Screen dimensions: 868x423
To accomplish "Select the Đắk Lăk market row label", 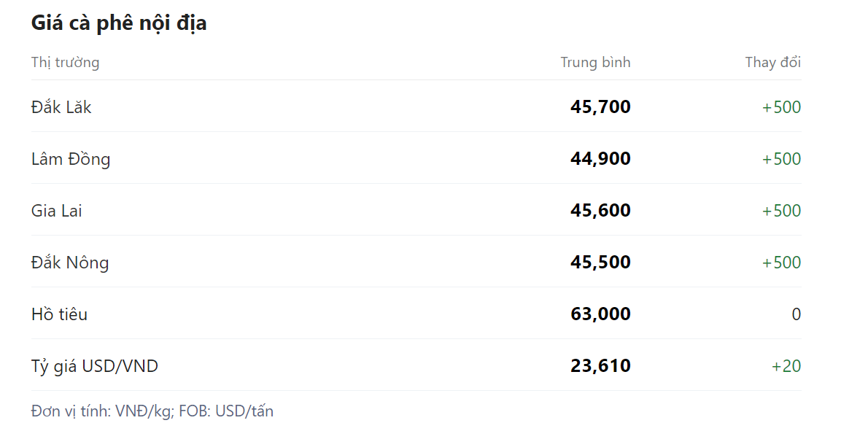I will click(x=61, y=107).
